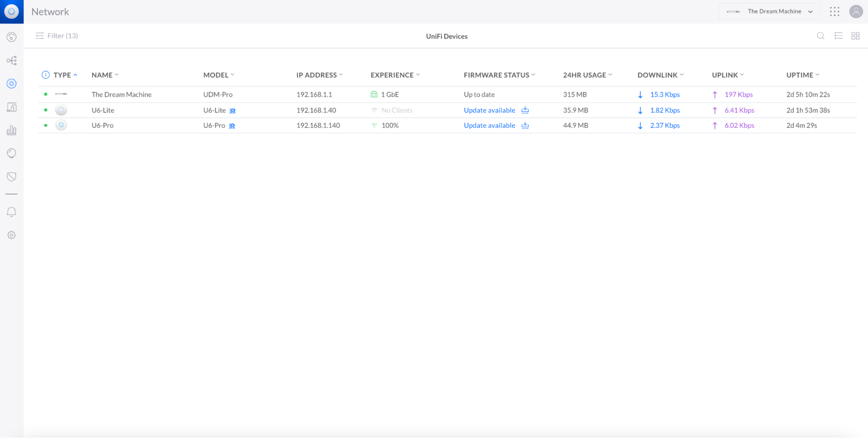868x438 pixels.
Task: Select the U6-Pro device name
Action: 102,125
